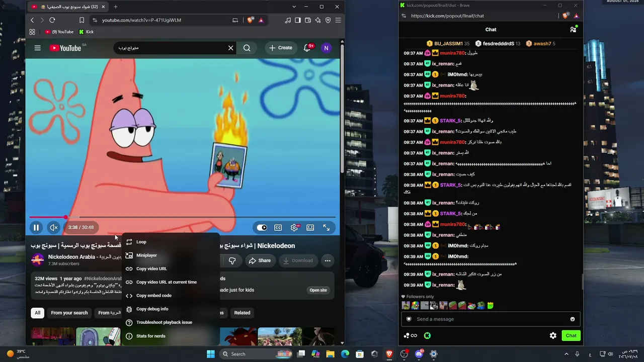Open site from the Open site button
Image resolution: width=644 pixels, height=362 pixels.
(x=318, y=290)
